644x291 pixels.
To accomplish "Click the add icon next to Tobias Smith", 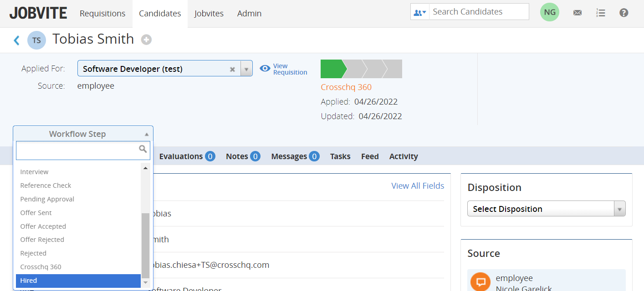I will (146, 40).
